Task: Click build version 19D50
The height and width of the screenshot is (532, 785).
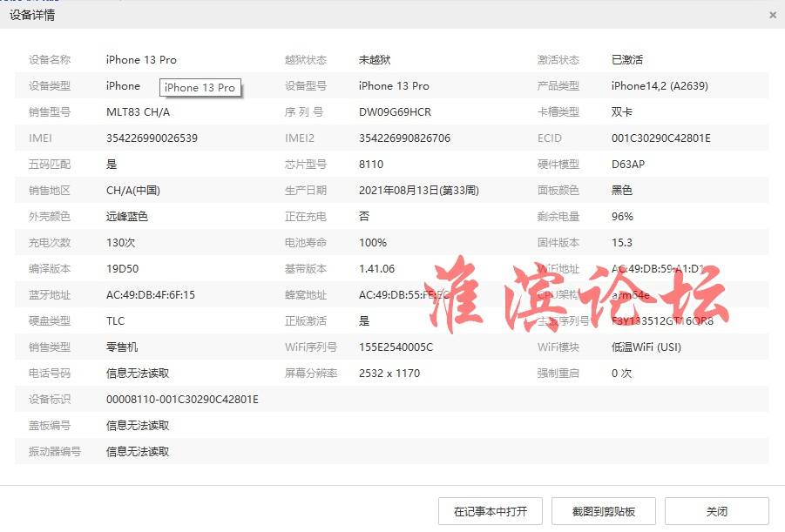Action: pos(122,269)
